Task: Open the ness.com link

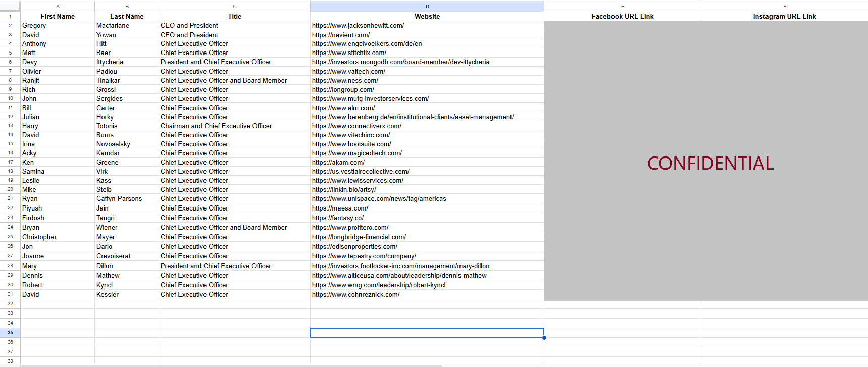Action: click(x=345, y=80)
